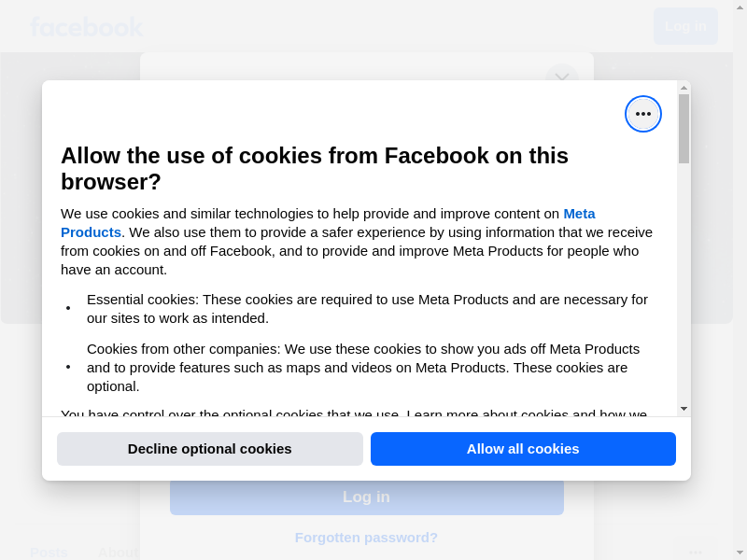This screenshot has height=560, width=747.
Task: Click cookie dialog scrollbar up arrow
Action: [x=684, y=88]
